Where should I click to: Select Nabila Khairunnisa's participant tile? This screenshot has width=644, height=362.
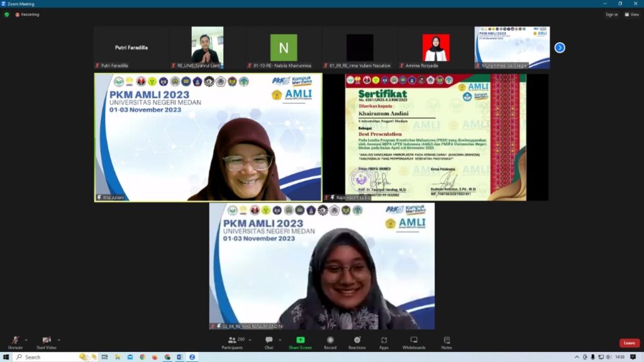pos(284,48)
